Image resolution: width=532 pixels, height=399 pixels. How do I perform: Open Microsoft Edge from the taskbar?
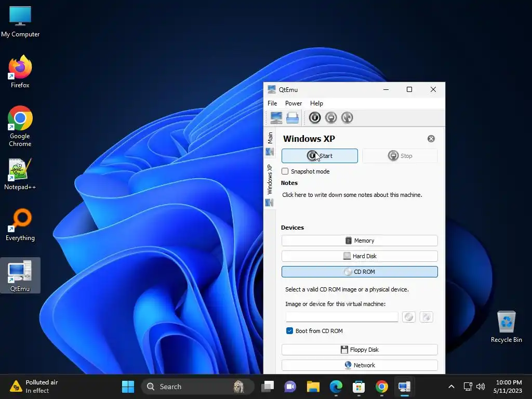point(336,387)
